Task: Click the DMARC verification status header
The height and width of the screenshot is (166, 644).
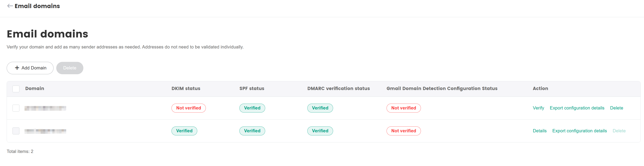Action: point(338,88)
